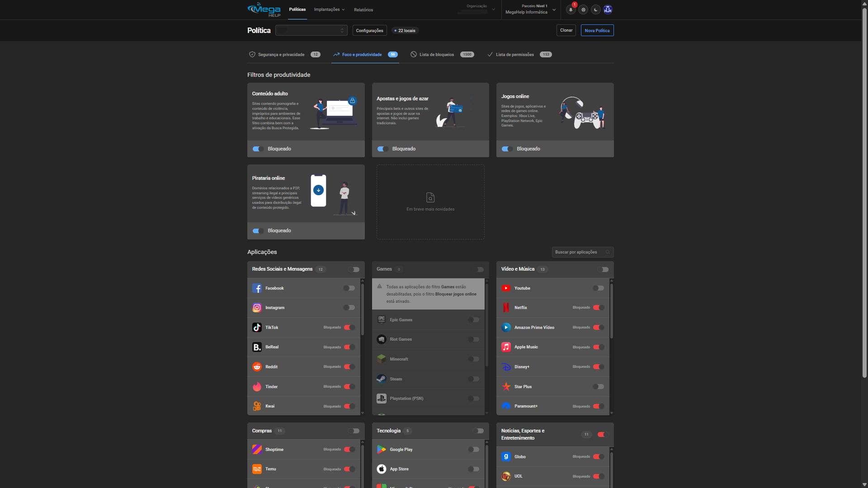Click the TikTok app icon
This screenshot has width=868, height=488.
click(257, 328)
